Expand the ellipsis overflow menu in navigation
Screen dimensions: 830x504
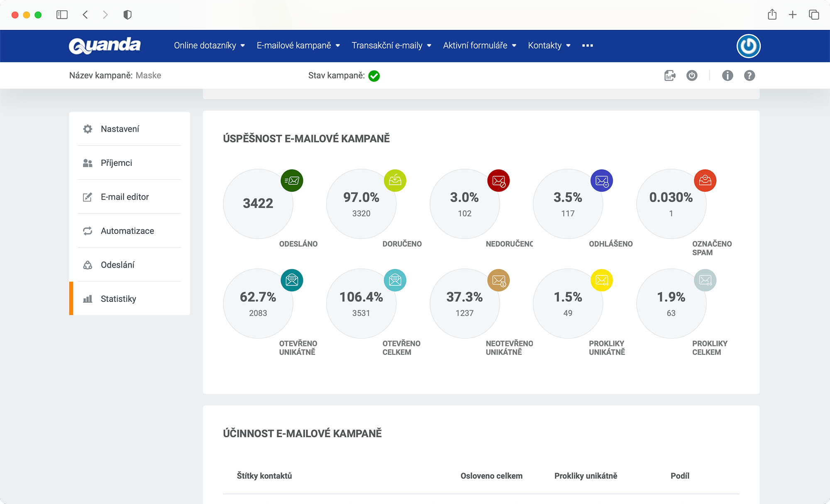587,46
